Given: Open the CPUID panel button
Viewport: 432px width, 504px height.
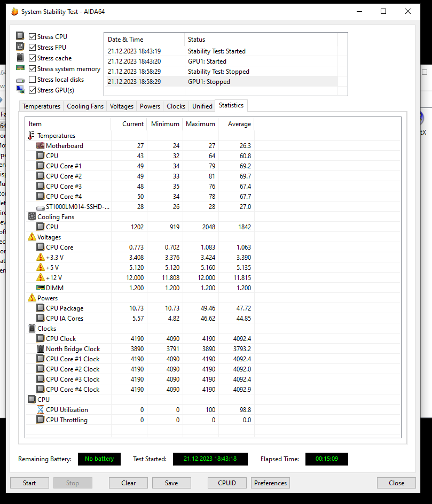Looking at the screenshot, I should [x=227, y=483].
